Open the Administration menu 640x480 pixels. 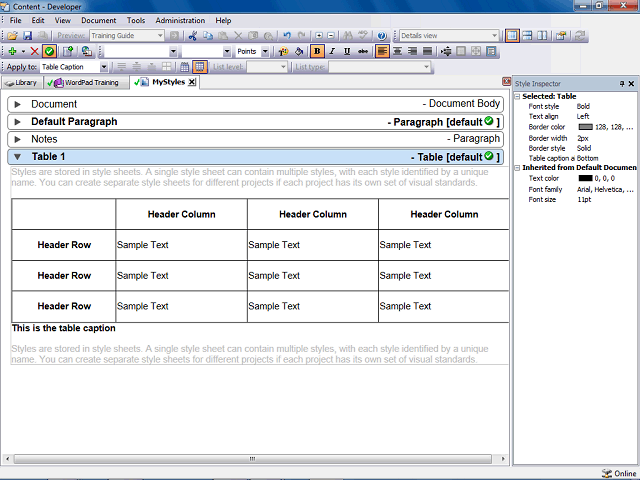click(180, 20)
